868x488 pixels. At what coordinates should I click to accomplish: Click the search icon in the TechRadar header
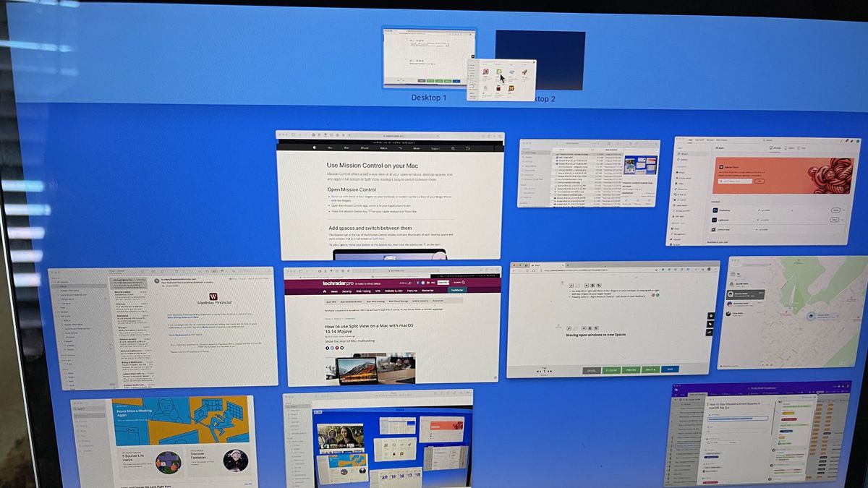point(463,283)
